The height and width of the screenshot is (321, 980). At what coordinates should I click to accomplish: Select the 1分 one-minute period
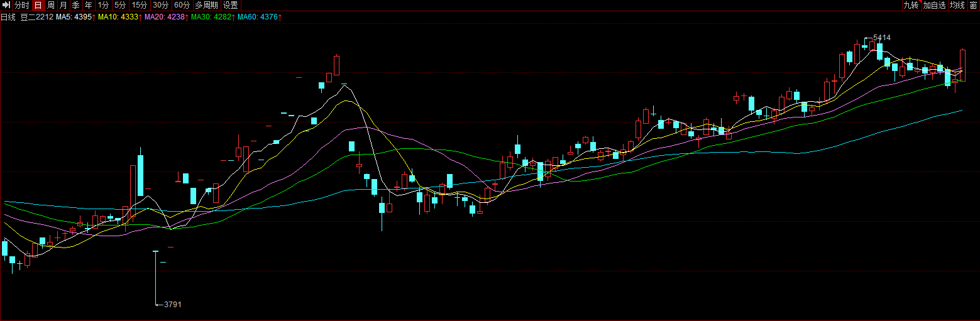point(103,5)
